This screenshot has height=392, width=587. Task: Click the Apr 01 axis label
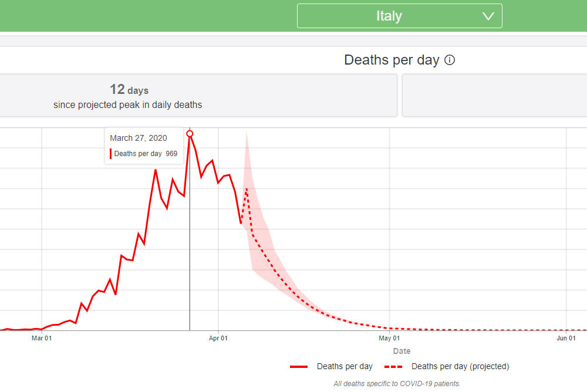[x=218, y=338]
